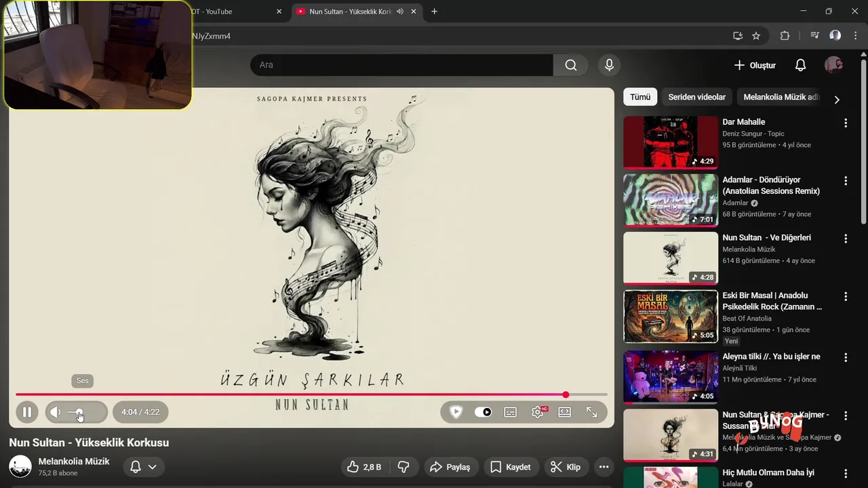This screenshot has width=868, height=488.
Task: Adjust the volume slider handle
Action: tap(79, 412)
